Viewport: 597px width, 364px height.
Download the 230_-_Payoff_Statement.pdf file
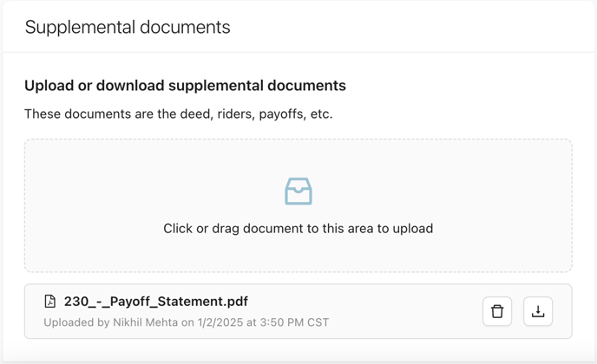(538, 311)
